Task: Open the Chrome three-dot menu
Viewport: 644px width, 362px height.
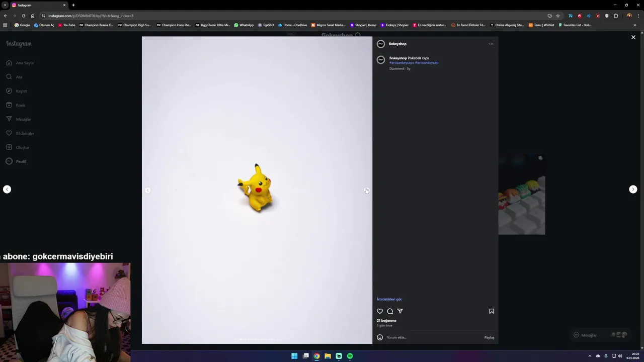Action: pyautogui.click(x=638, y=16)
